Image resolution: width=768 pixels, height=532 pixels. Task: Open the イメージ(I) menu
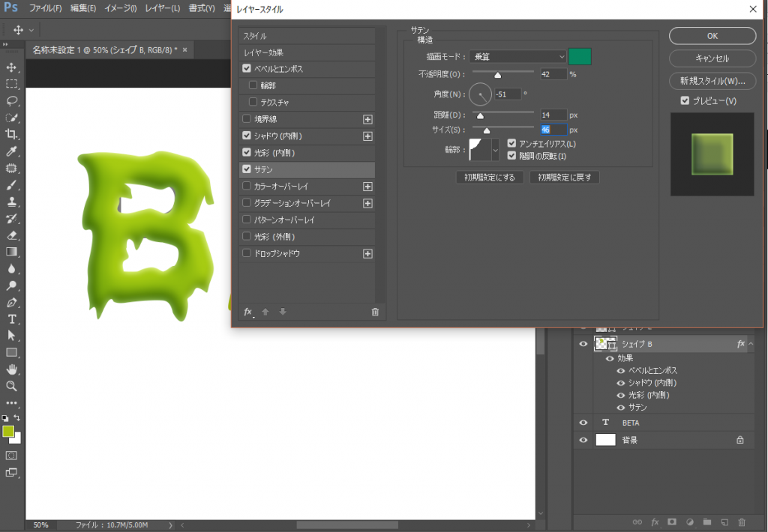(x=121, y=8)
